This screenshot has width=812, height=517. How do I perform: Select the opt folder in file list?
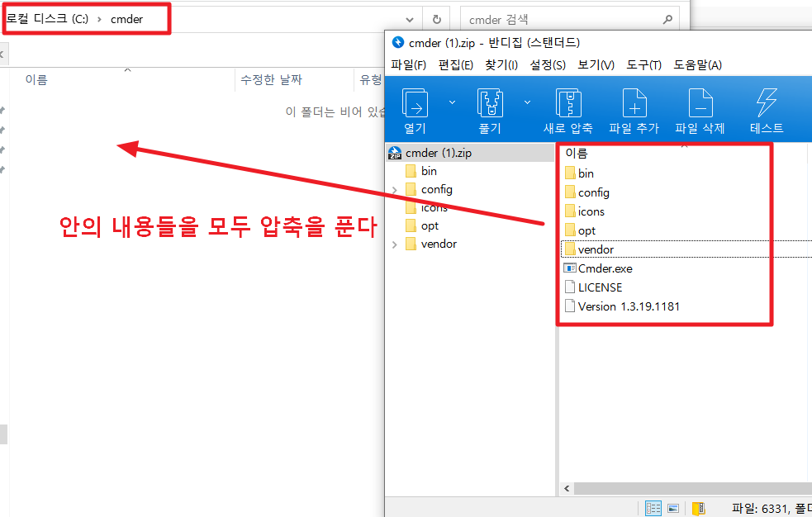[586, 230]
